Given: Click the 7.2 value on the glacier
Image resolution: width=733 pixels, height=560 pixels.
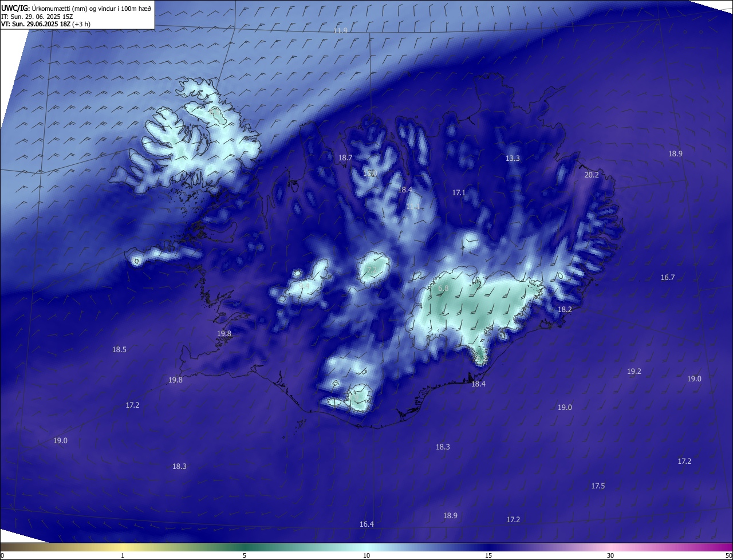Looking at the screenshot, I should pyautogui.click(x=372, y=270).
